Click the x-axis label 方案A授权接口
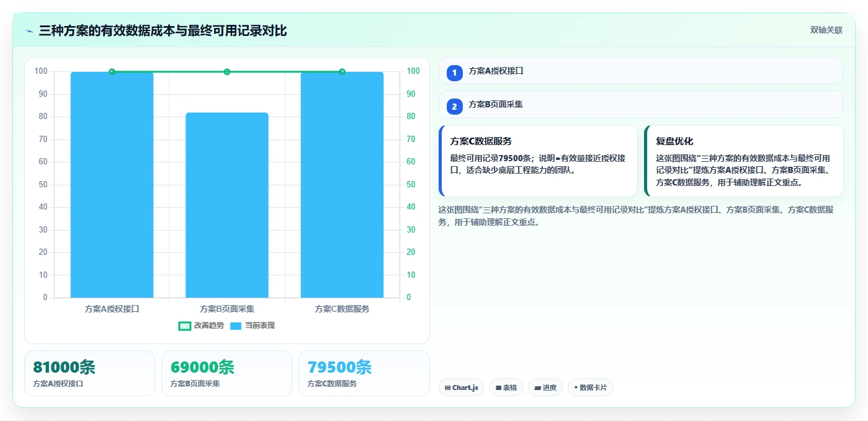This screenshot has height=421, width=868. (x=112, y=309)
